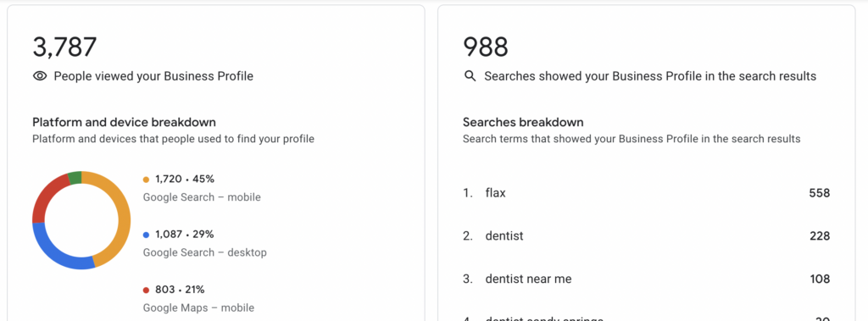Click the 558 count next to flax
Screen dimensions: 868x321
pos(820,193)
